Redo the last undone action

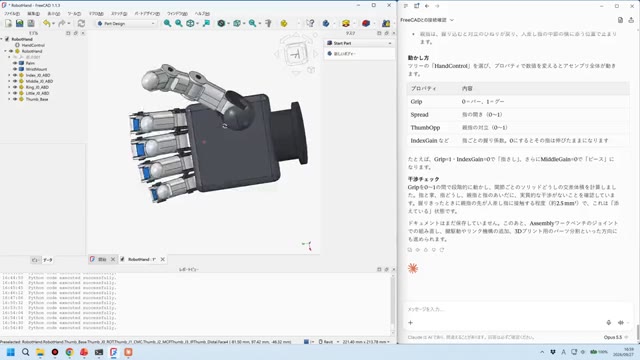click(62, 24)
